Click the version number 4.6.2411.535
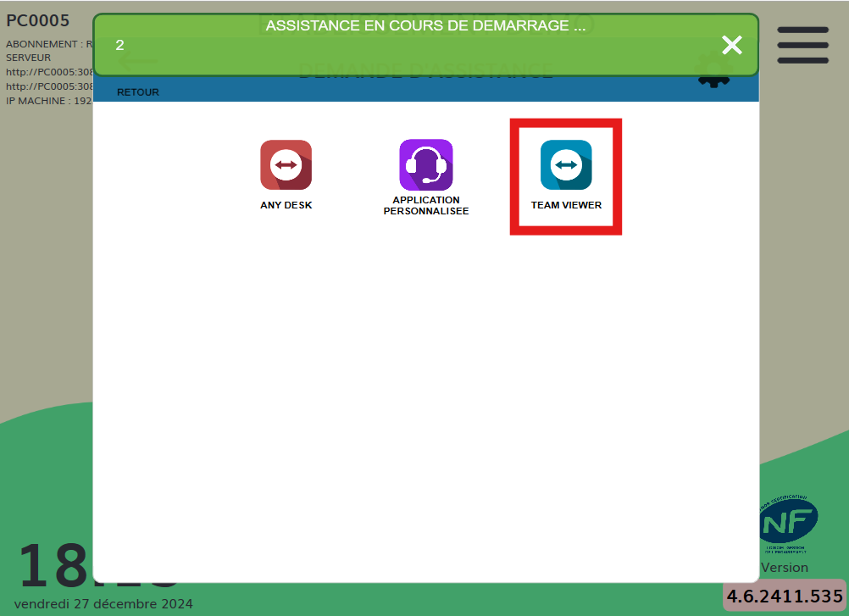This screenshot has width=849, height=616. pyautogui.click(x=785, y=596)
